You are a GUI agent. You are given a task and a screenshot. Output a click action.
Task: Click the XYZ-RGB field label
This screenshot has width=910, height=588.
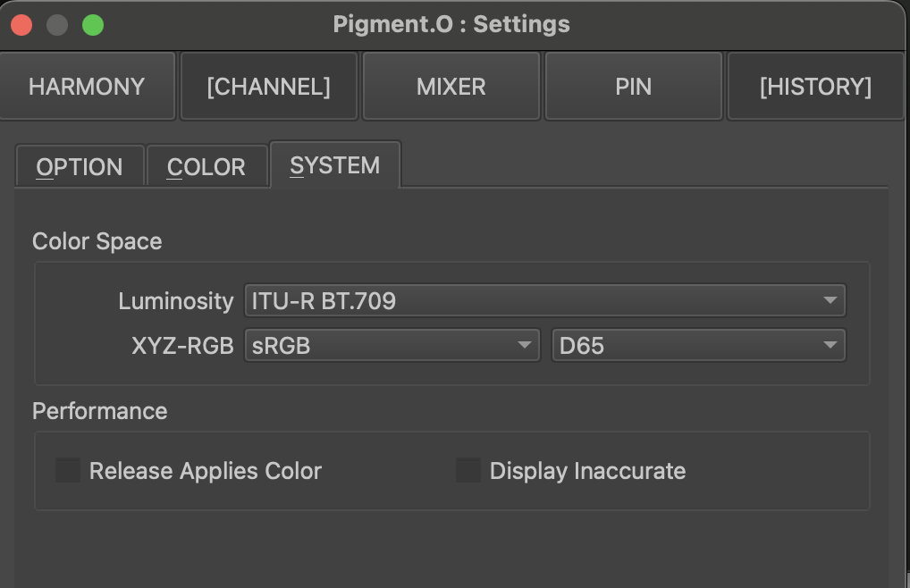pyautogui.click(x=183, y=346)
